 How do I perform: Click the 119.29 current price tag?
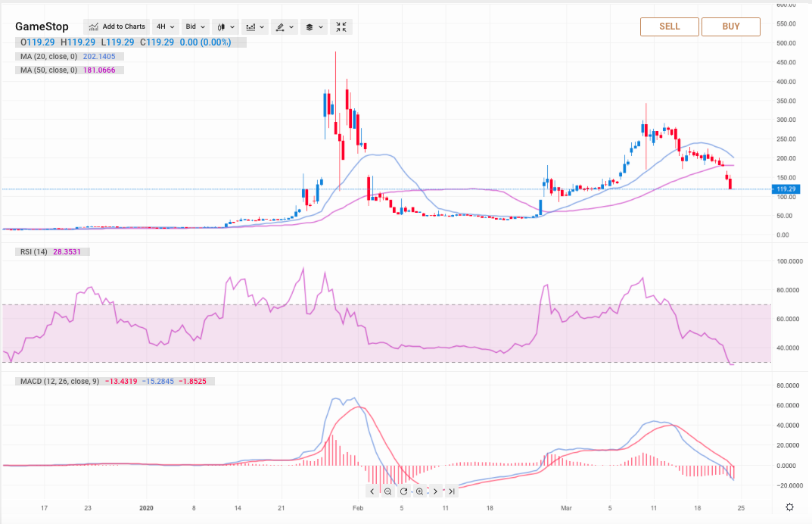786,189
